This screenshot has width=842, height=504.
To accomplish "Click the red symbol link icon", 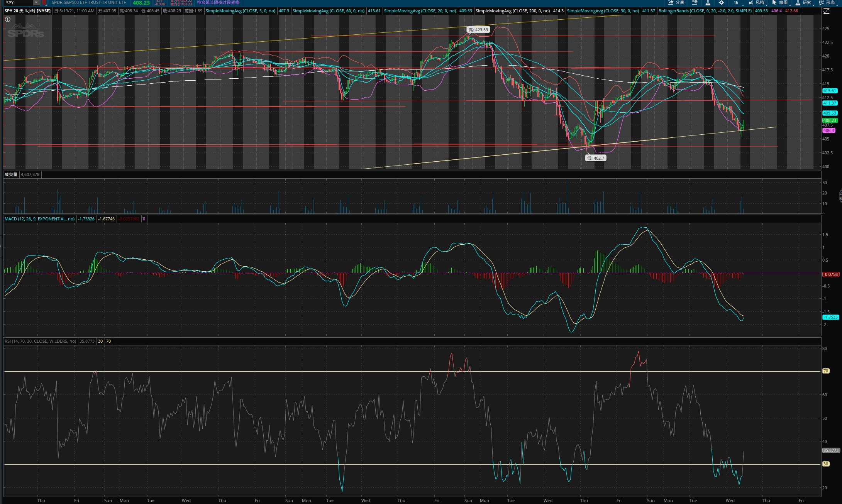I will pyautogui.click(x=44, y=2).
